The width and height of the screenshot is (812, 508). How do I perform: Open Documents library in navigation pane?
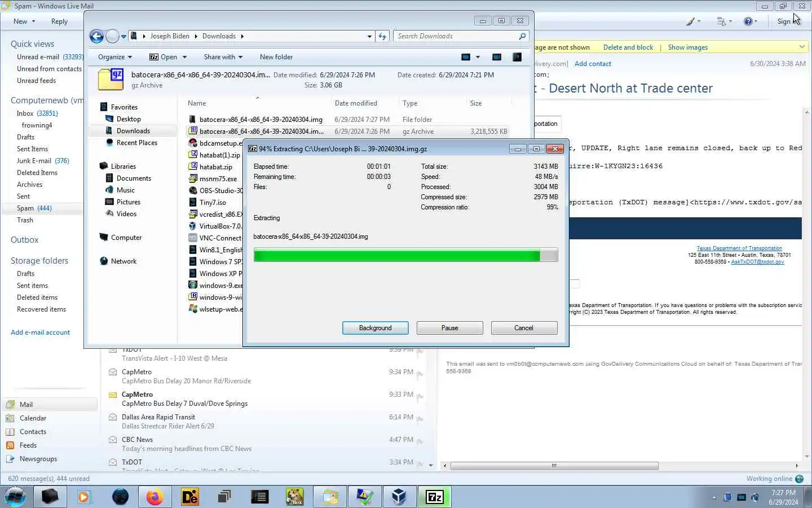click(134, 178)
